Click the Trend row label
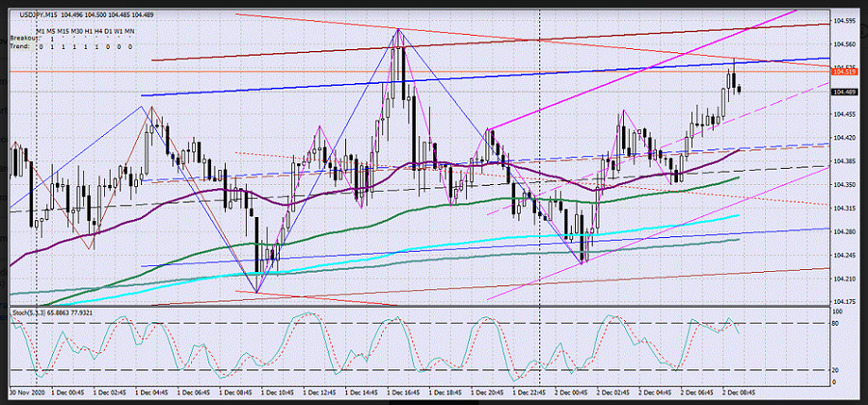Image resolution: width=868 pixels, height=405 pixels. [x=19, y=45]
